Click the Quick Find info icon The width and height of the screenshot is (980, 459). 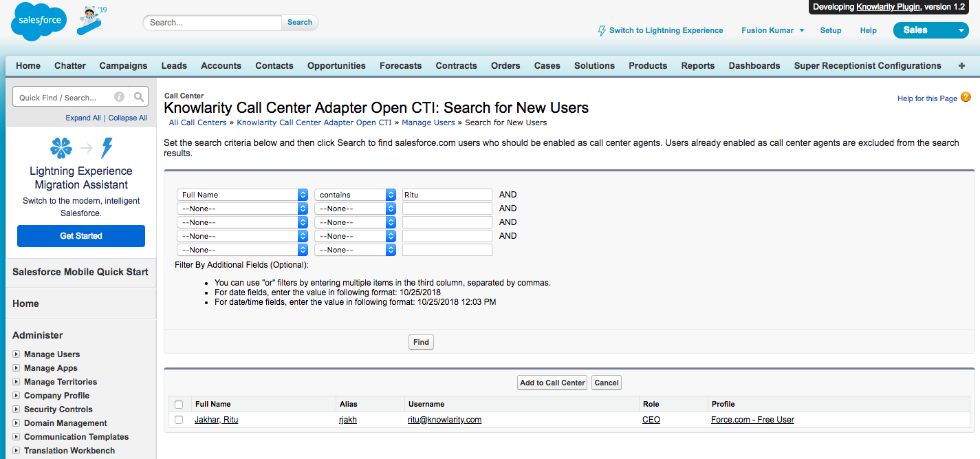119,97
